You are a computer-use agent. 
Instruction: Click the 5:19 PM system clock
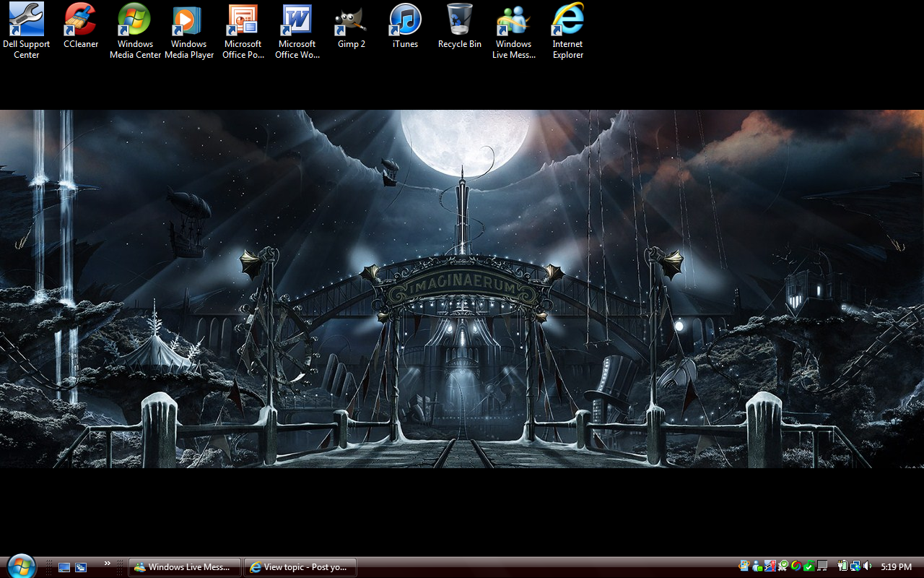pyautogui.click(x=896, y=567)
